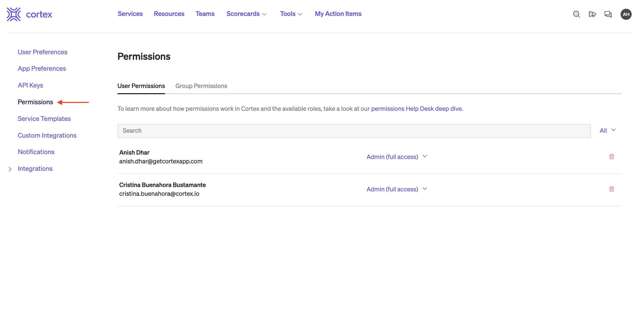This screenshot has height=334, width=644.
Task: Open the All role filter dropdown
Action: coord(607,130)
